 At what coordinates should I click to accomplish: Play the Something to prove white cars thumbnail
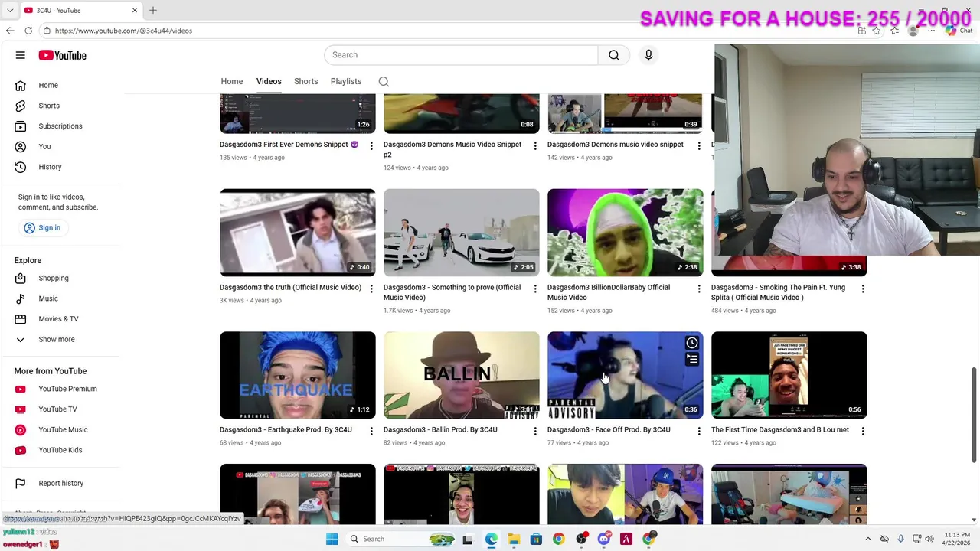click(462, 233)
